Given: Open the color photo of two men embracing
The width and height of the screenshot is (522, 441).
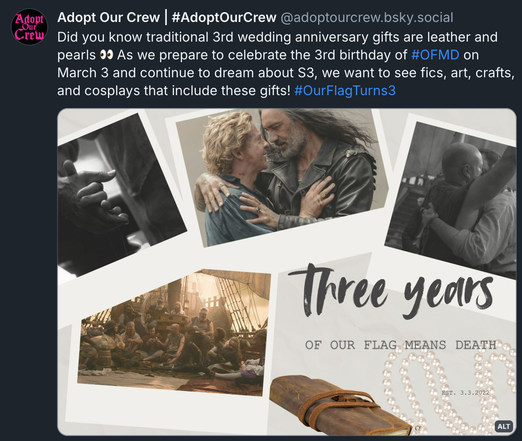Looking at the screenshot, I should [x=283, y=177].
